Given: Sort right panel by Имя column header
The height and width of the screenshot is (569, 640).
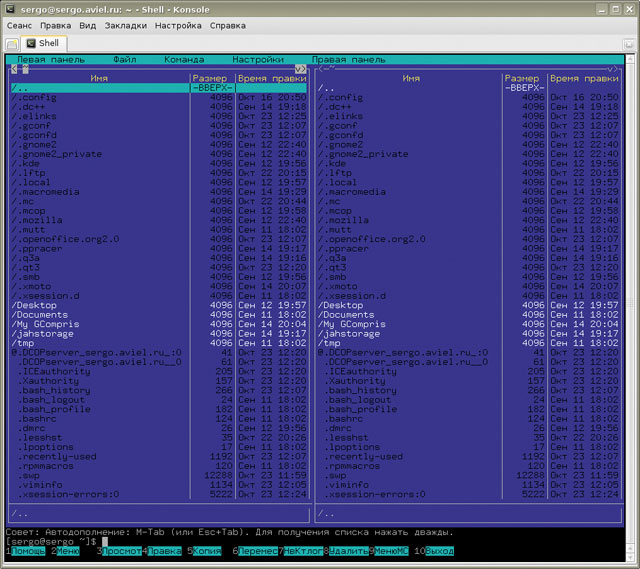Looking at the screenshot, I should (x=411, y=78).
